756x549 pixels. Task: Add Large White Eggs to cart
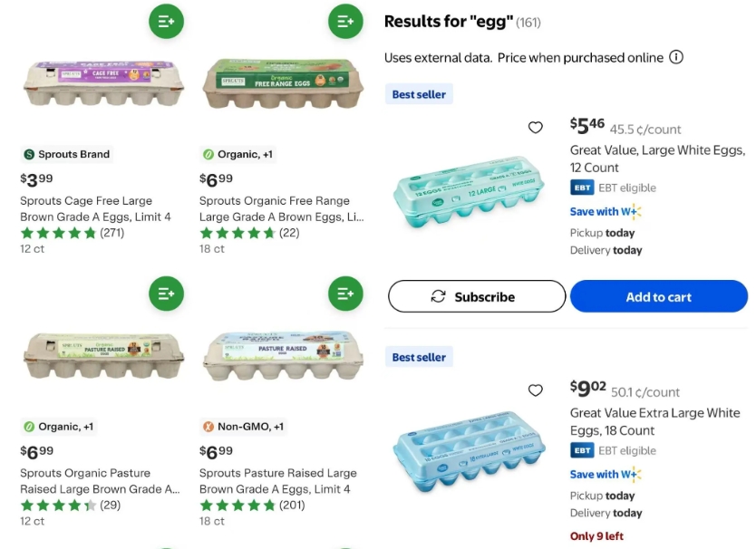(x=659, y=296)
